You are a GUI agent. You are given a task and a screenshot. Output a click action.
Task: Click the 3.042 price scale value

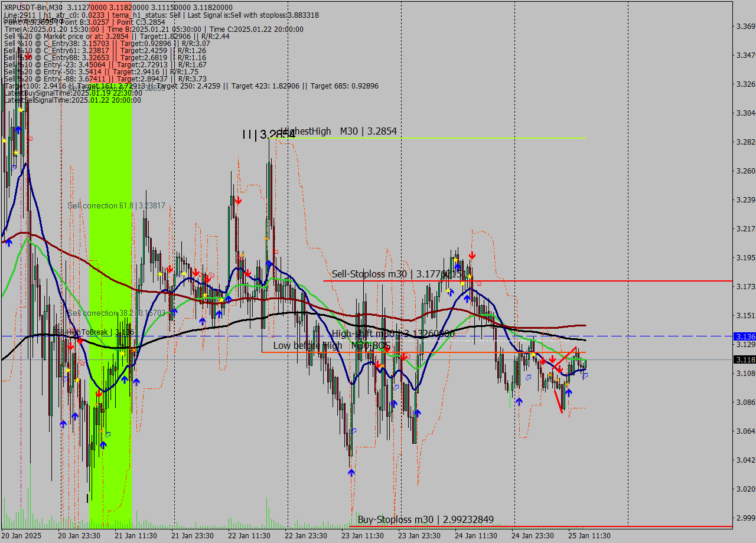point(746,460)
